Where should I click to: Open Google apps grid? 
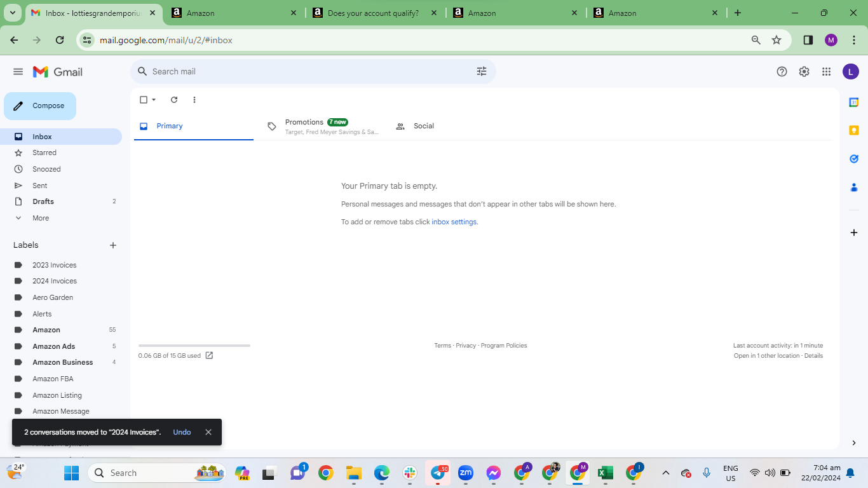827,72
